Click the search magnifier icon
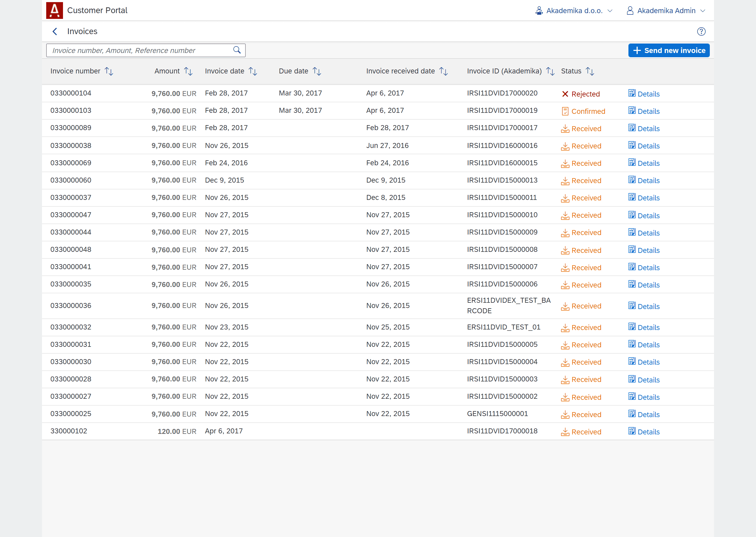The height and width of the screenshot is (537, 756). click(237, 50)
